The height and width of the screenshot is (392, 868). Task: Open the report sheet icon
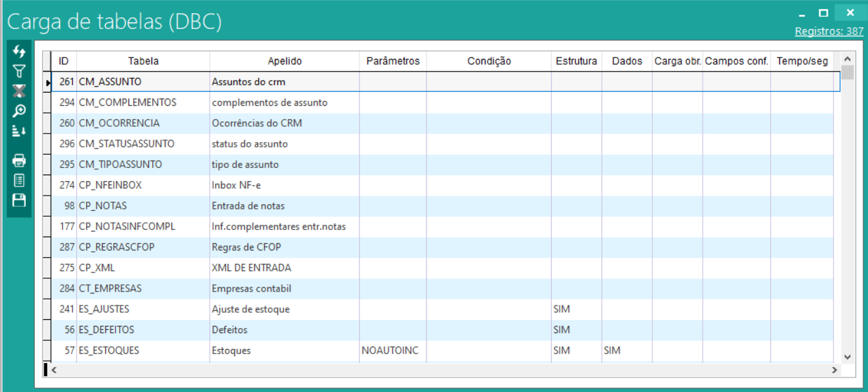click(19, 180)
